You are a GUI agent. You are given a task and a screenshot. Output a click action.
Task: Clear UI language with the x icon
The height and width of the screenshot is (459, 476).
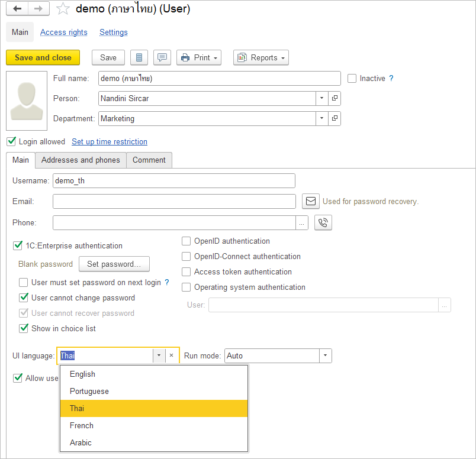tap(172, 356)
